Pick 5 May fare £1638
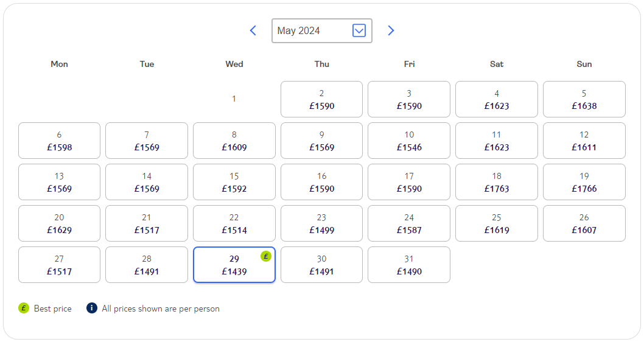644x342 pixels. pyautogui.click(x=584, y=99)
